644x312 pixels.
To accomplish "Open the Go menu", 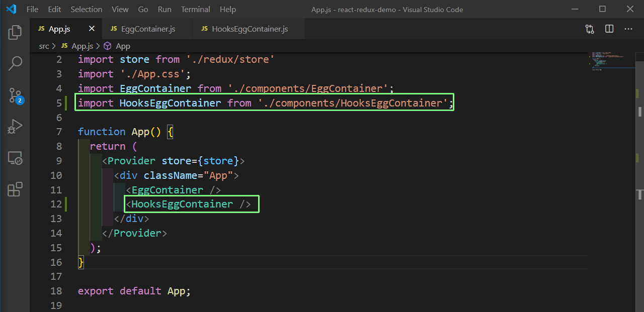I will 143,10.
